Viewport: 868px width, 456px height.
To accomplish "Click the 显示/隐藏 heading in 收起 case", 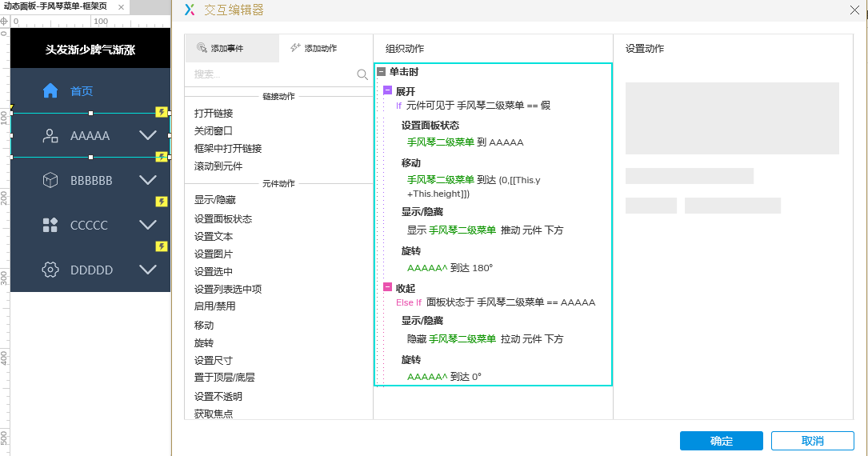I will 422,321.
